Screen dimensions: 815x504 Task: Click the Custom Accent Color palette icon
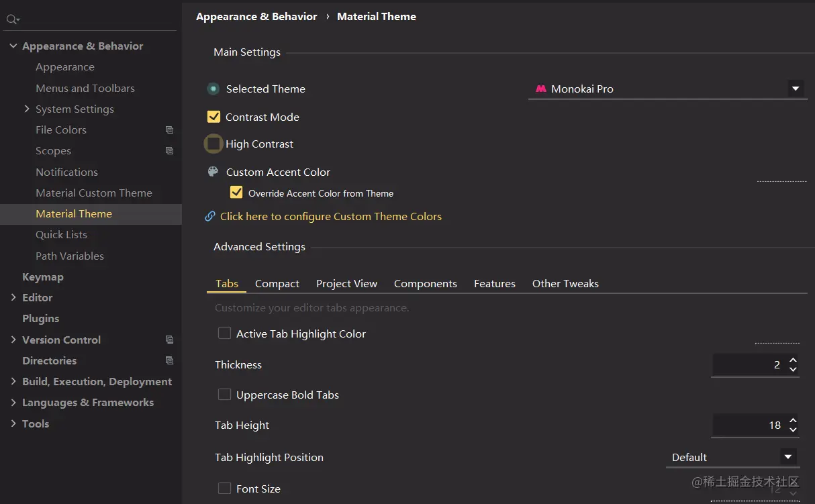(x=213, y=172)
